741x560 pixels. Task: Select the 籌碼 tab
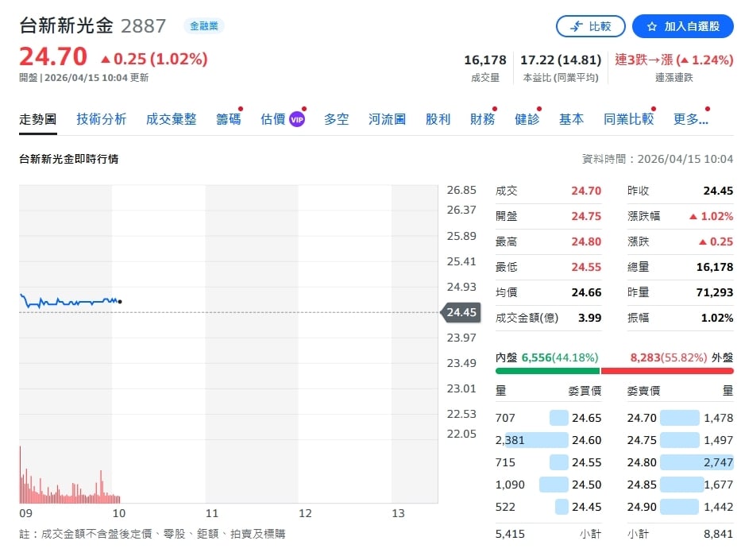coord(228,119)
